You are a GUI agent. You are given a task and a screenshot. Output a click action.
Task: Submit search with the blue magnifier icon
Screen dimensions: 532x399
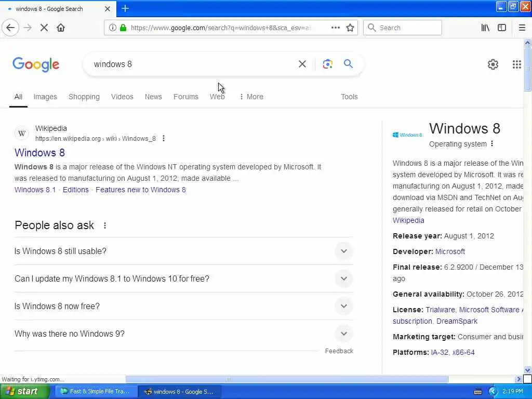(348, 63)
